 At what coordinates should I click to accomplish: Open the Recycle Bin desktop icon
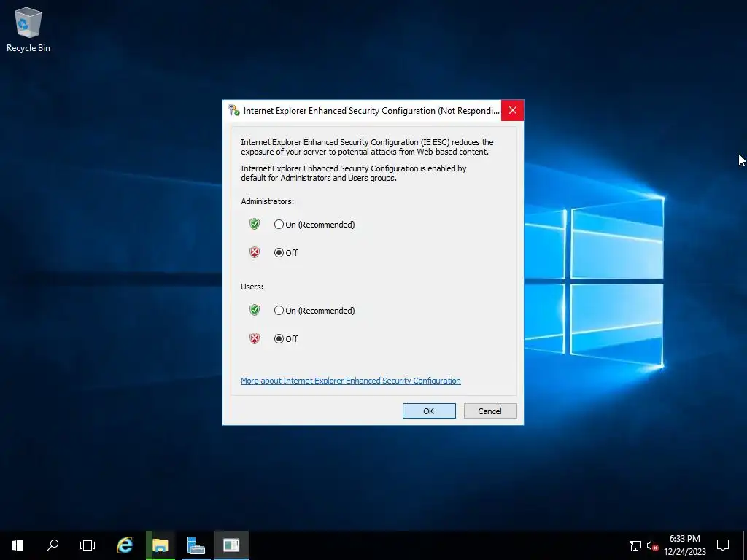pos(28,29)
